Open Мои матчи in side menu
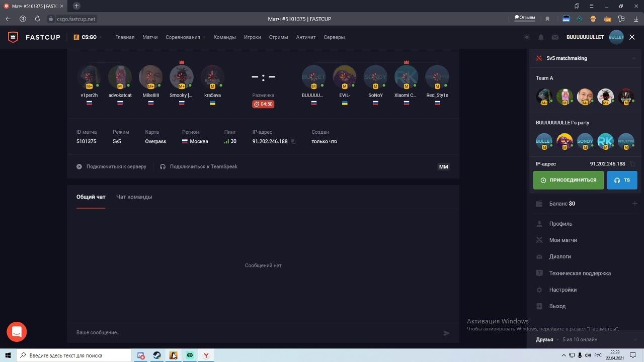644x362 pixels. (563, 240)
